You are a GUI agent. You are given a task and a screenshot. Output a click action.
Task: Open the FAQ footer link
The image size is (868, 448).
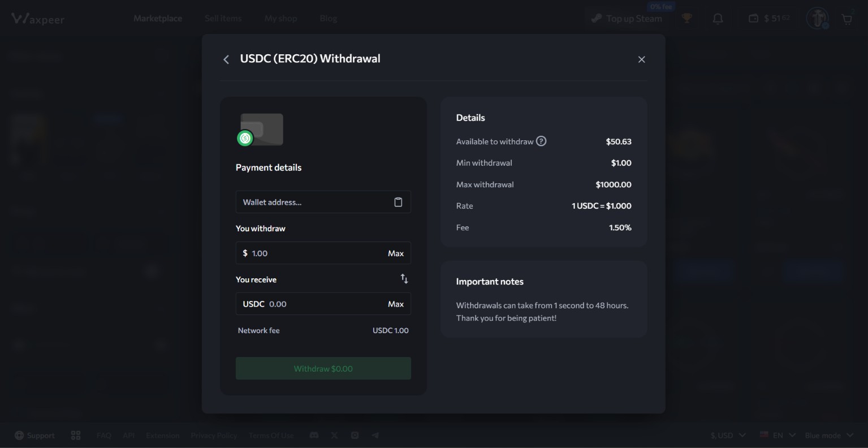(x=104, y=436)
